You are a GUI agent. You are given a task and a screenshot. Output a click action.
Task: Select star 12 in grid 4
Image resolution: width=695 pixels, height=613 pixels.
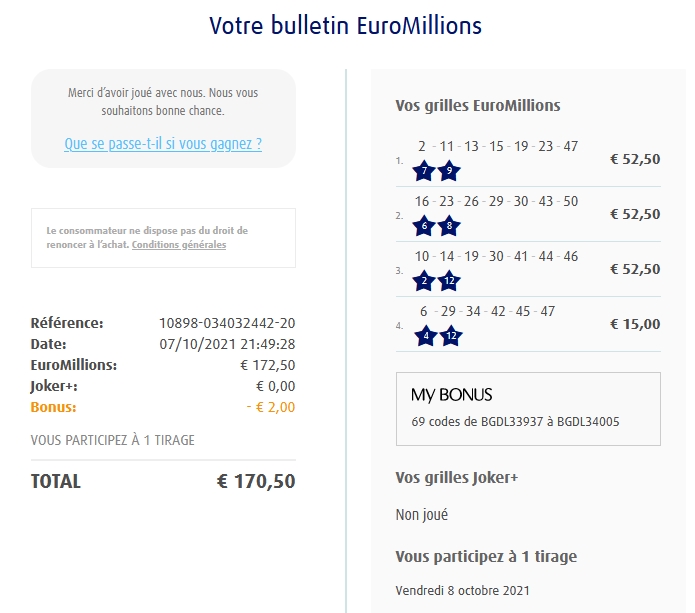(x=450, y=336)
